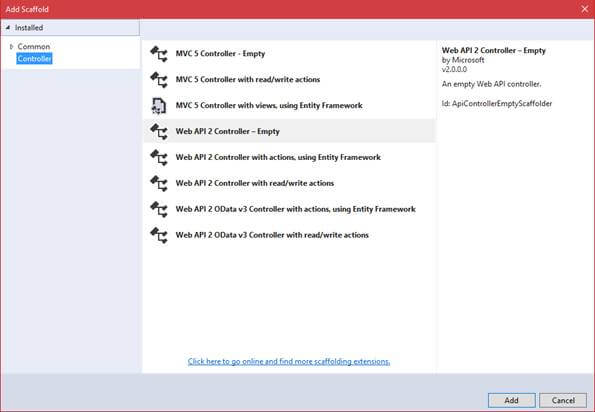The width and height of the screenshot is (595, 412).
Task: Click the v2.0.0.0 version text
Action: click(x=454, y=69)
